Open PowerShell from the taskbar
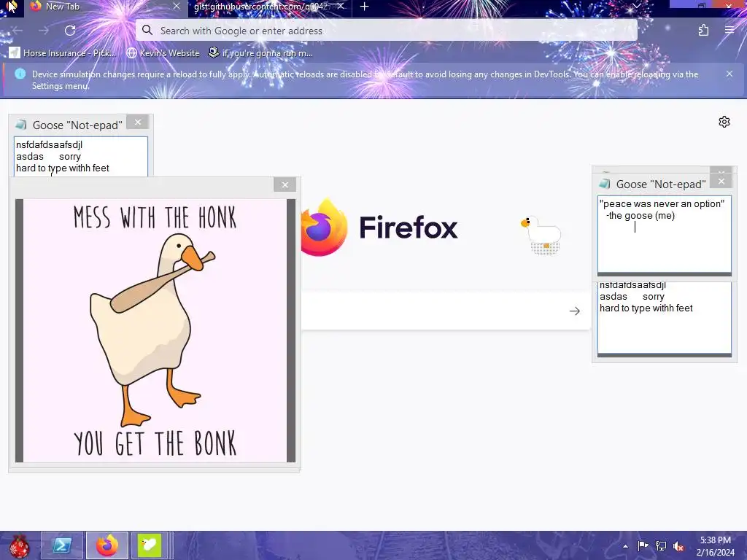Viewport: 747px width, 560px height. [x=62, y=545]
